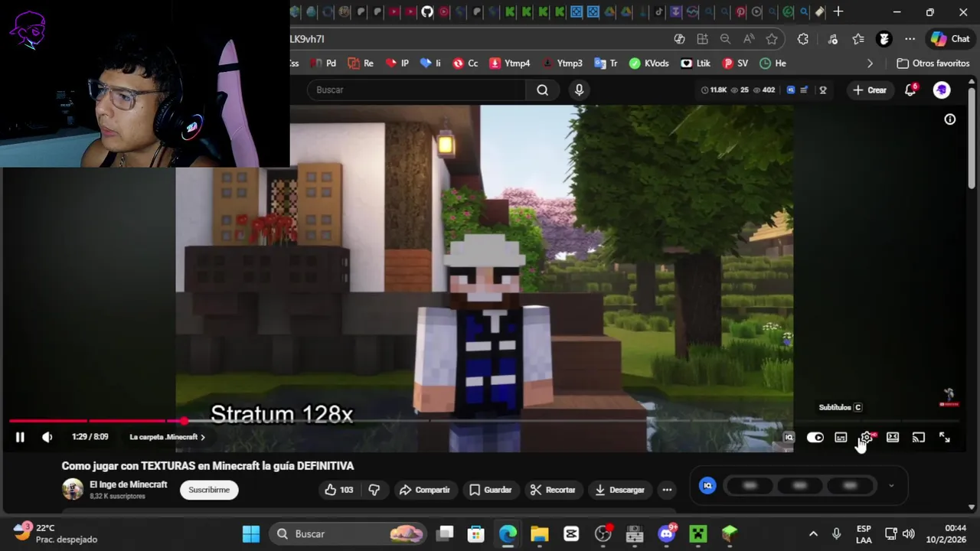Toggle subtitles in the player
The height and width of the screenshot is (551, 980).
[841, 437]
